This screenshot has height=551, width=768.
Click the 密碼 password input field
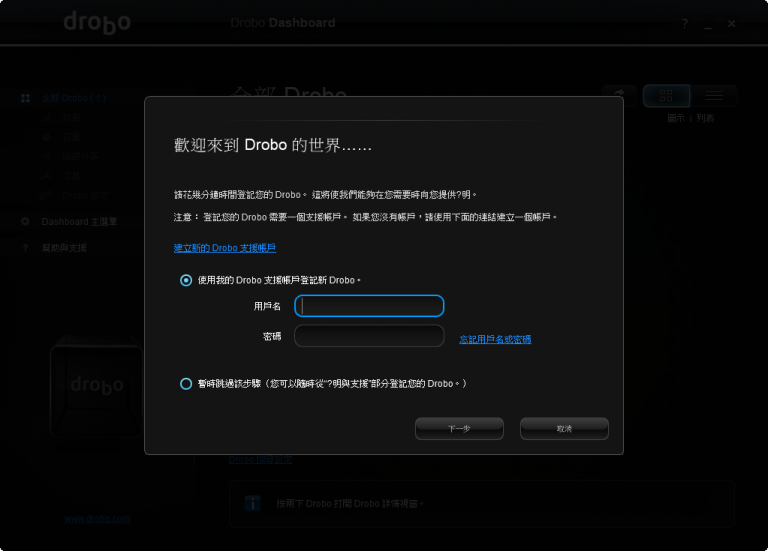point(369,336)
